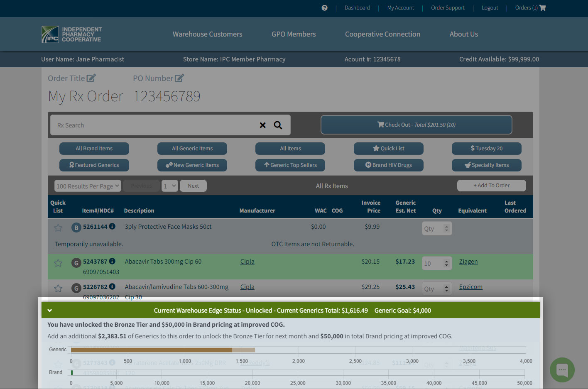Click Add To Order button

click(x=492, y=186)
